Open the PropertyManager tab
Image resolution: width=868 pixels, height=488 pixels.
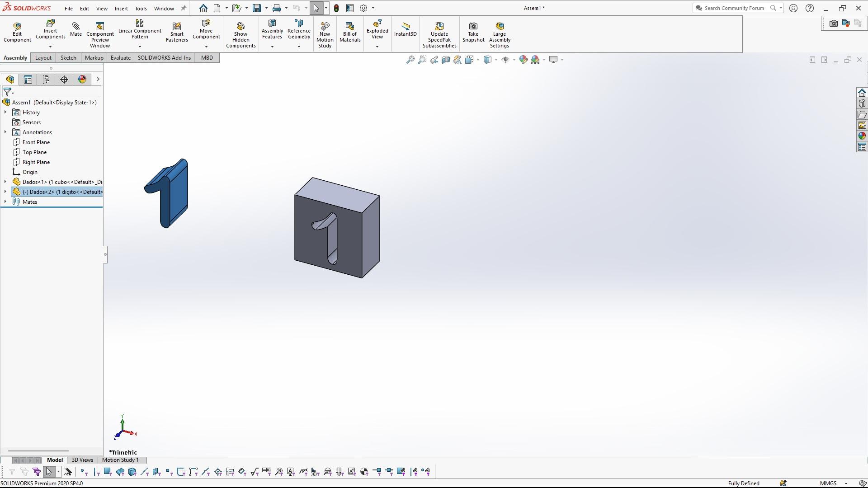click(28, 80)
